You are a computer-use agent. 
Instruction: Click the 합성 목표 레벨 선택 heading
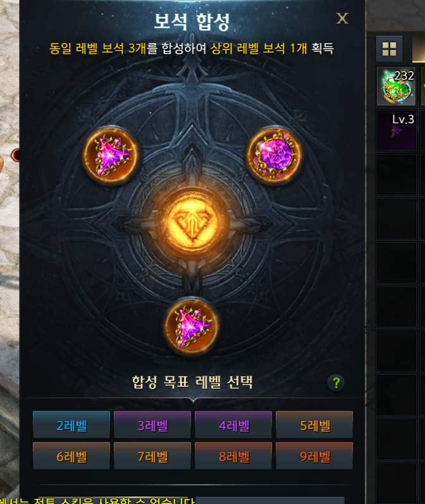[192, 383]
